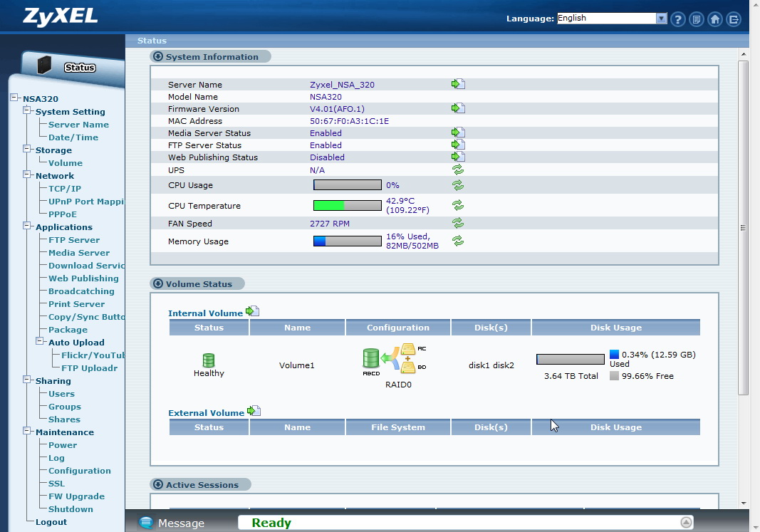760x532 pixels.
Task: Click the Memory Usage progress bar
Action: tap(348, 241)
